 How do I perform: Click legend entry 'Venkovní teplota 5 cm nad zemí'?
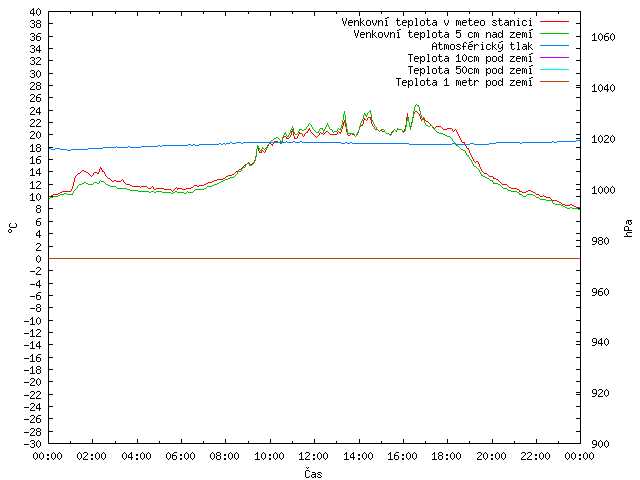click(x=443, y=34)
